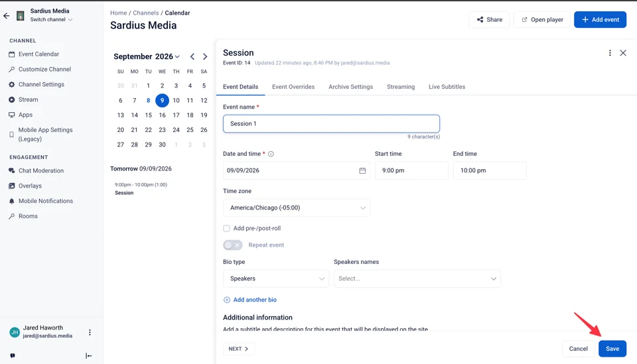Expand the September 2026 month picker
Viewport: 637px width, 364px height.
[x=147, y=56]
